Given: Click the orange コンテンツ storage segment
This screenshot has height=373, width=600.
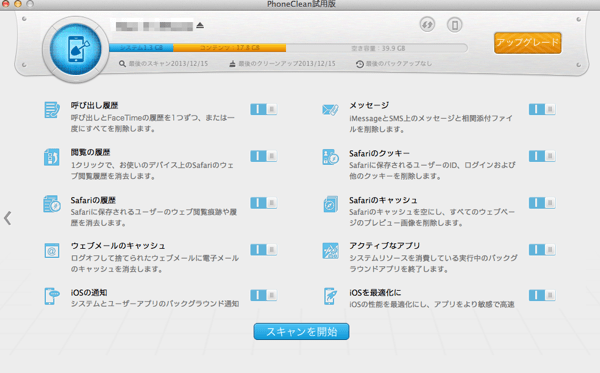Looking at the screenshot, I should [x=230, y=48].
